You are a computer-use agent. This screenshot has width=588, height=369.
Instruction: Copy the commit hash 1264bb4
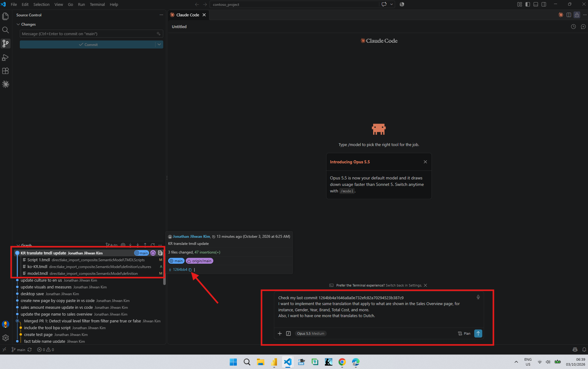point(190,270)
